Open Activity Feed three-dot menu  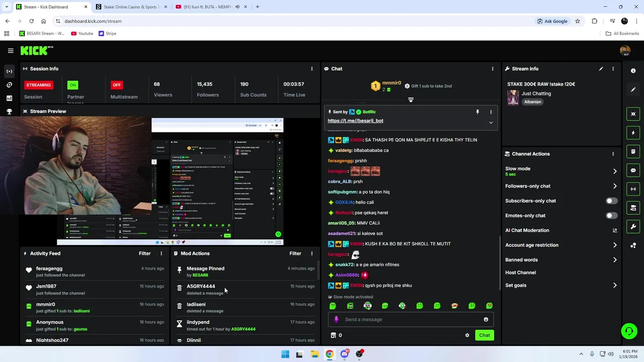pos(161,253)
